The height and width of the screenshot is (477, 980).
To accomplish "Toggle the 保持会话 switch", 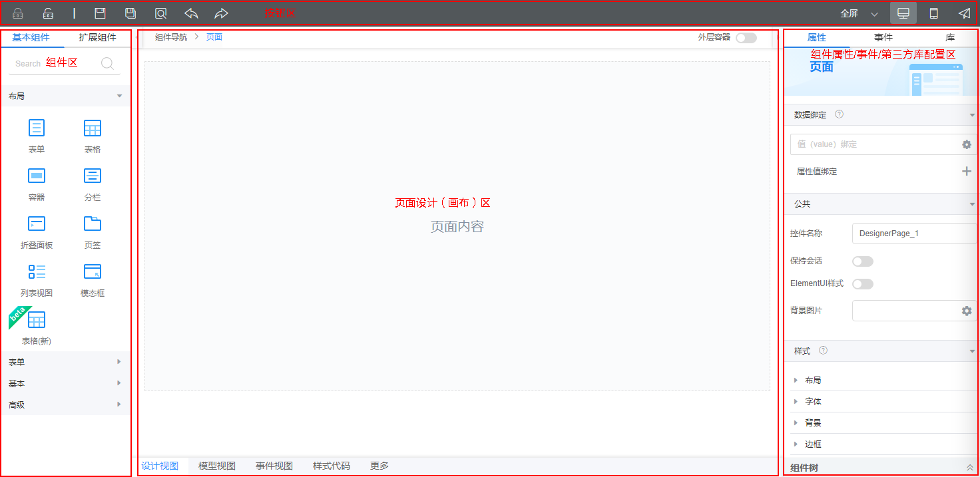I will 863,261.
